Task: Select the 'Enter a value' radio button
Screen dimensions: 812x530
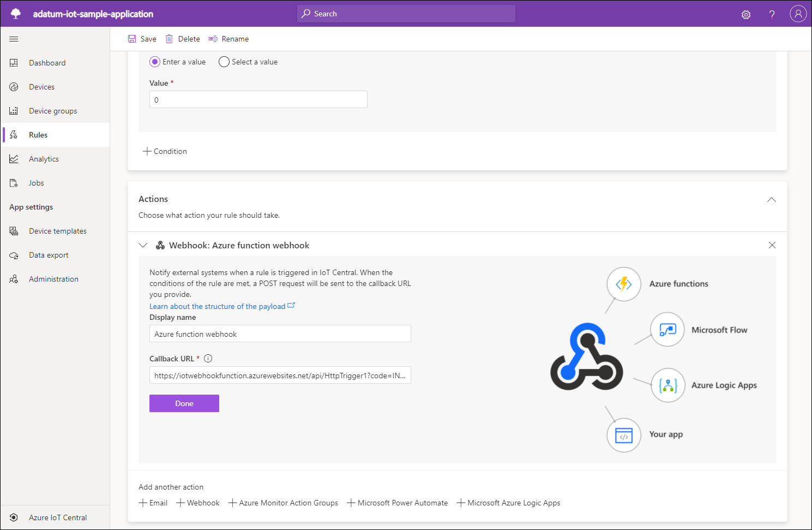Action: pos(155,62)
